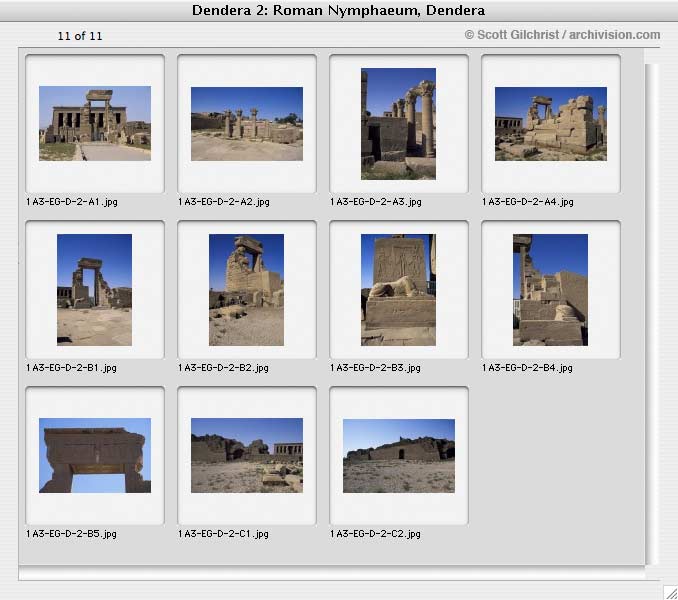Click the filename label 1A3-EG-D-2-A2.jpg
Viewport: 678px width, 600px height.
point(224,202)
